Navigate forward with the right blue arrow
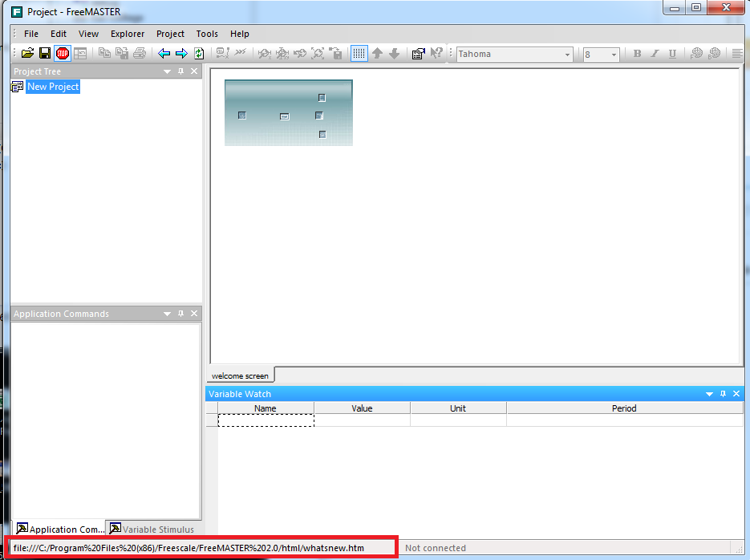Screen dimensions: 750x560 click(x=181, y=53)
